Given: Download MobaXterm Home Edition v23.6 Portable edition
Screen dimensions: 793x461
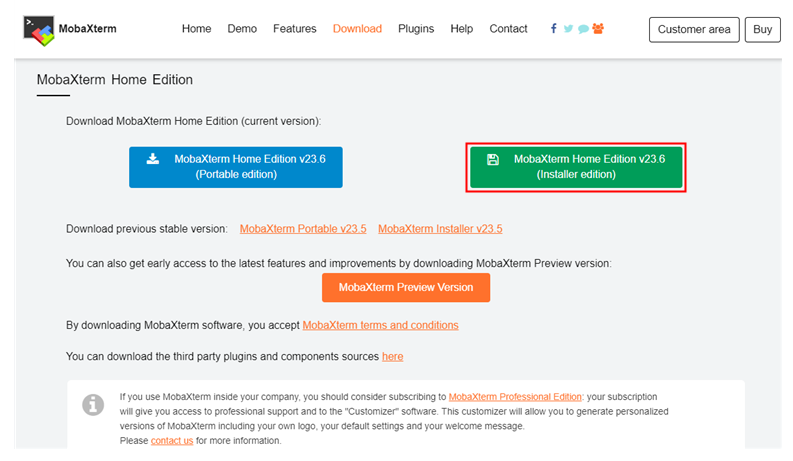Looking at the screenshot, I should tap(236, 167).
